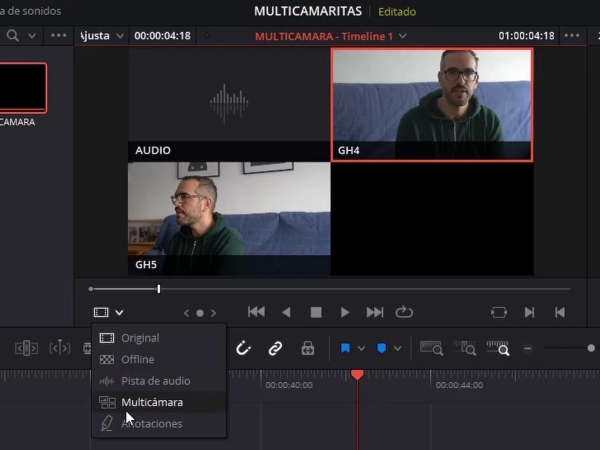Jump to the last frame with skip-forward icon
The height and width of the screenshot is (450, 600).
click(x=375, y=312)
